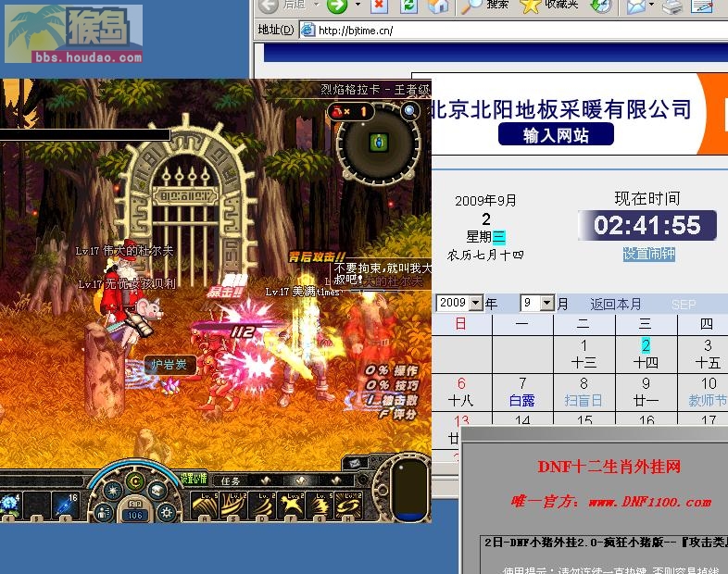Viewport: 728px width, 574px height.
Task: Open the 任务 quest tab in game HUD
Action: 231,481
